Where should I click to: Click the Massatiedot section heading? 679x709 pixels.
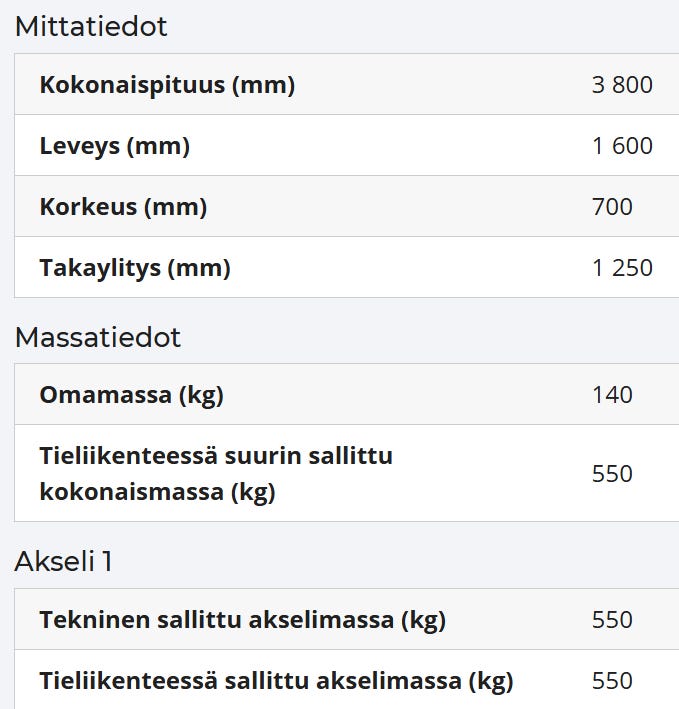[x=98, y=337]
